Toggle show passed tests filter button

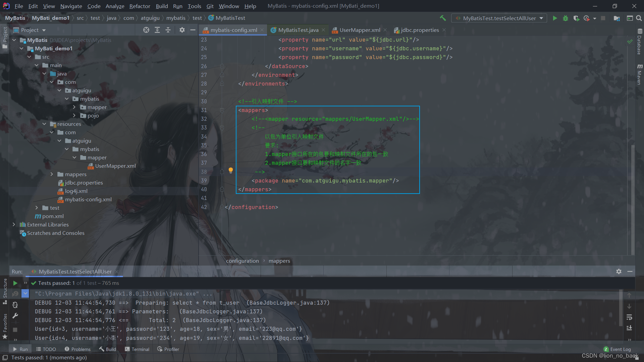point(25,294)
